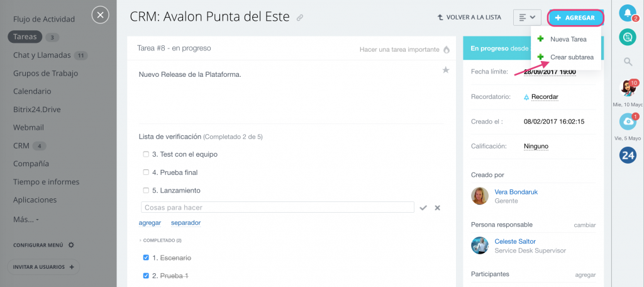The height and width of the screenshot is (287, 644).
Task: Open the Fecha límite date picker
Action: (x=550, y=72)
